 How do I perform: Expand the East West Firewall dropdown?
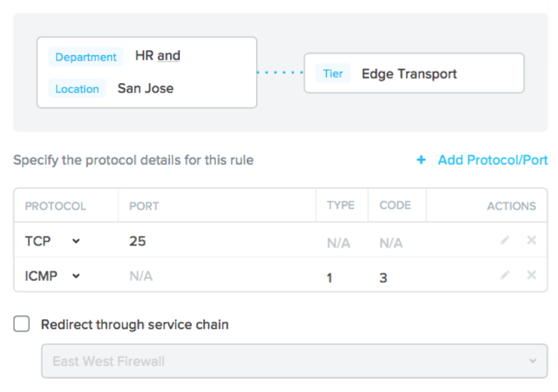click(x=294, y=361)
